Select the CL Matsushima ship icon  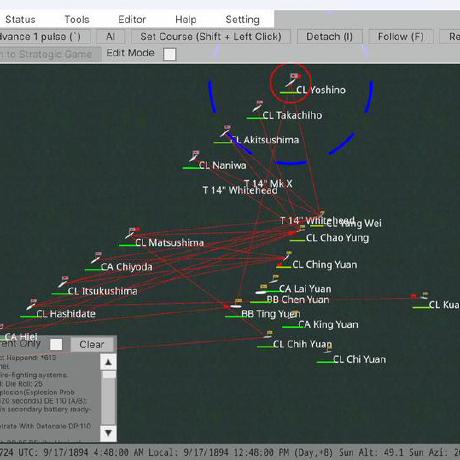pyautogui.click(x=131, y=234)
